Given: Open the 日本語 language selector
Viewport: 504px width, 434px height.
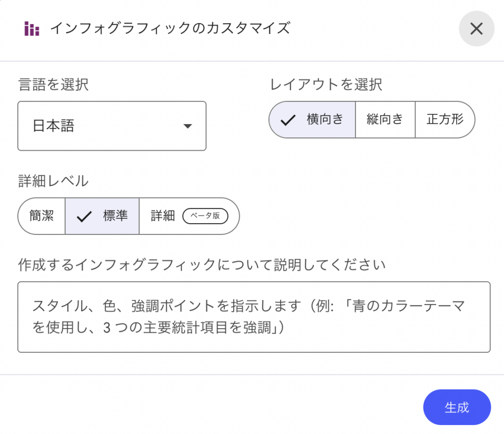Looking at the screenshot, I should pos(112,126).
